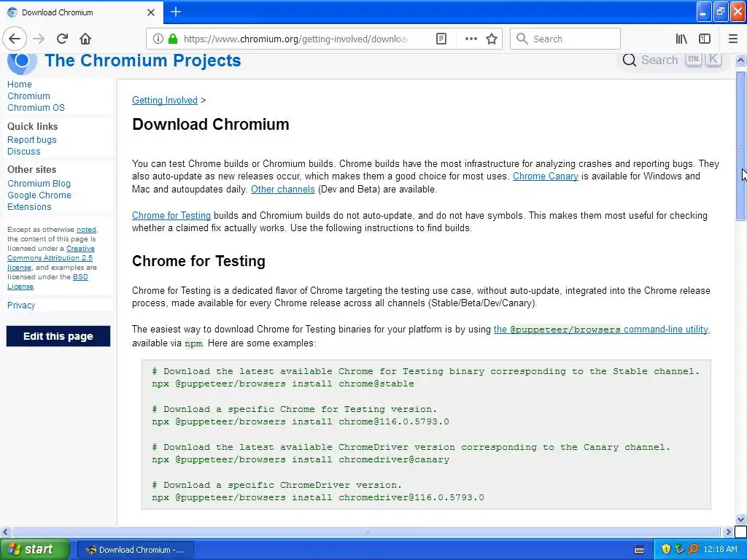Click the 'chromedriver@canary' command line
Viewport: 747px width, 560px height.
301,460
